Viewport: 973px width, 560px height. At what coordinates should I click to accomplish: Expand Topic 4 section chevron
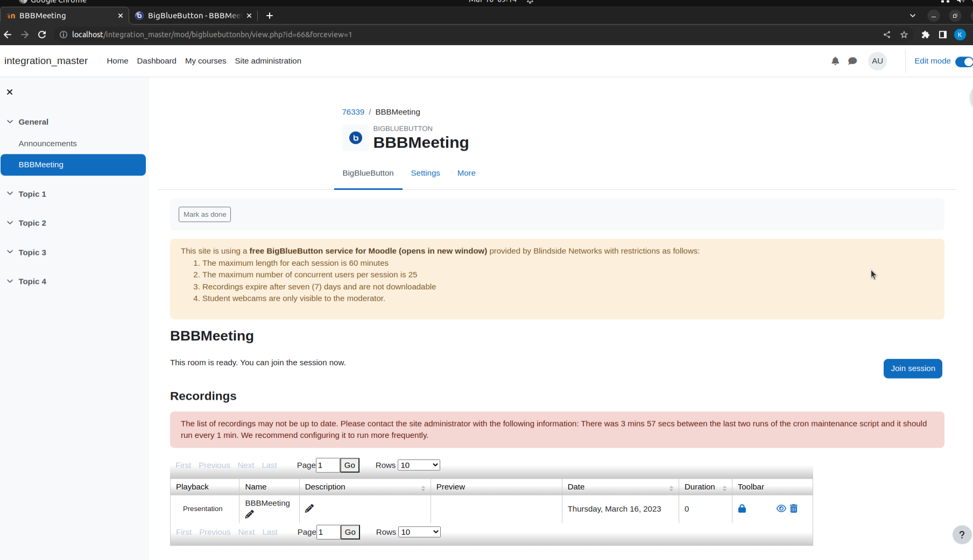pyautogui.click(x=10, y=281)
